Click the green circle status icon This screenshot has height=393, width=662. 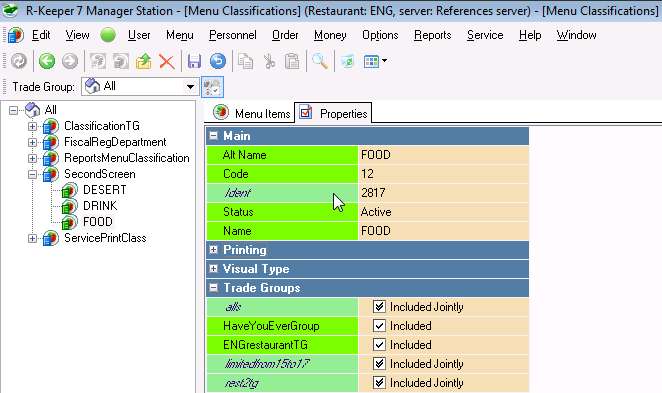tap(108, 35)
